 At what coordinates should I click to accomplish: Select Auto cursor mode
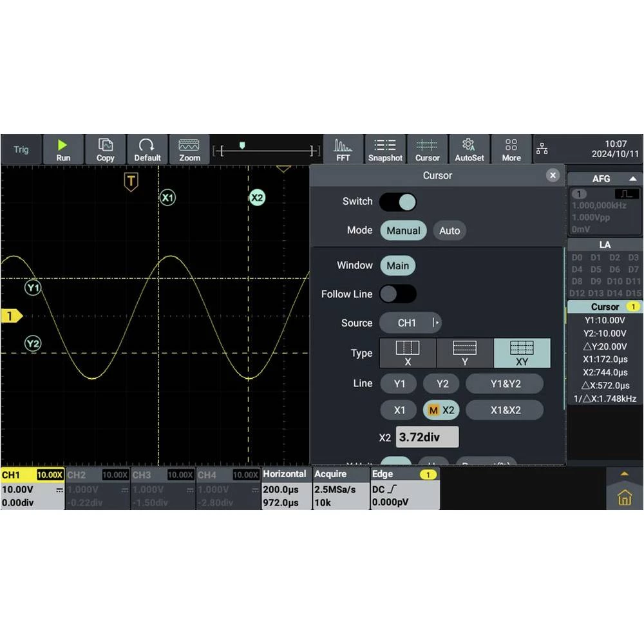450,231
